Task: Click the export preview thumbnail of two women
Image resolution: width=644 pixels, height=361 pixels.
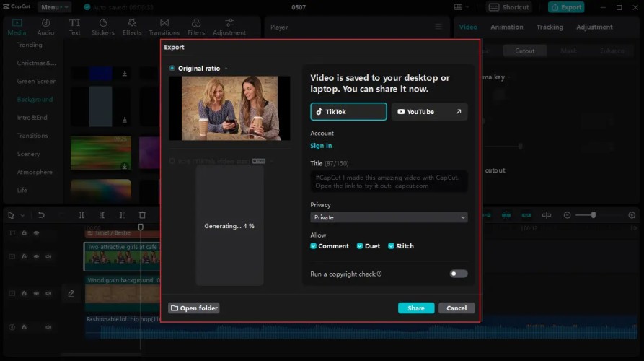Action: coord(229,108)
